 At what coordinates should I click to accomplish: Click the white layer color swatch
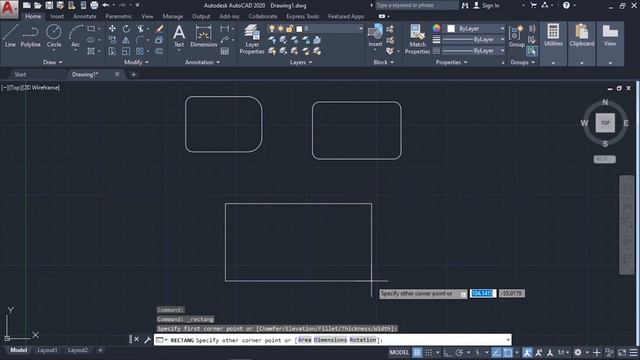pos(299,29)
